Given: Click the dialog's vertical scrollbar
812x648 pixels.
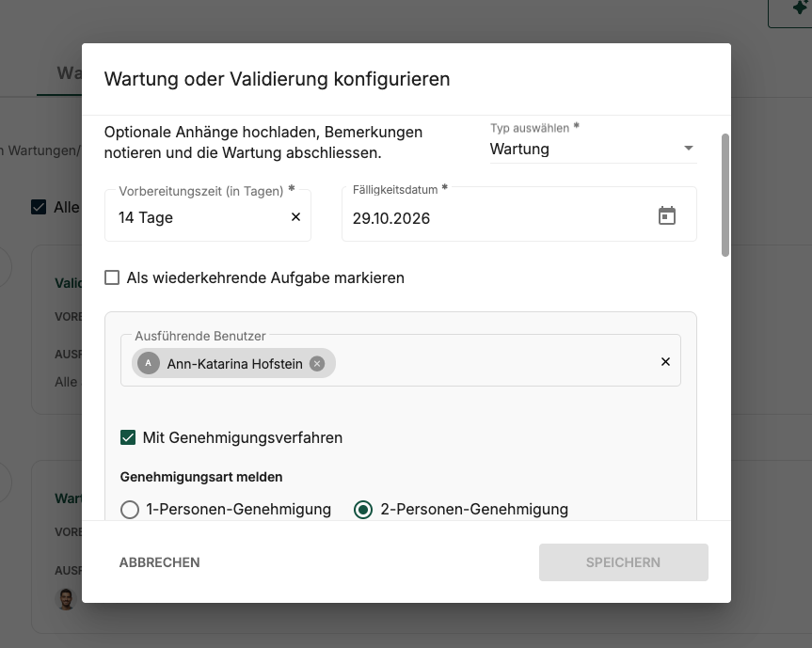Looking at the screenshot, I should (x=725, y=195).
